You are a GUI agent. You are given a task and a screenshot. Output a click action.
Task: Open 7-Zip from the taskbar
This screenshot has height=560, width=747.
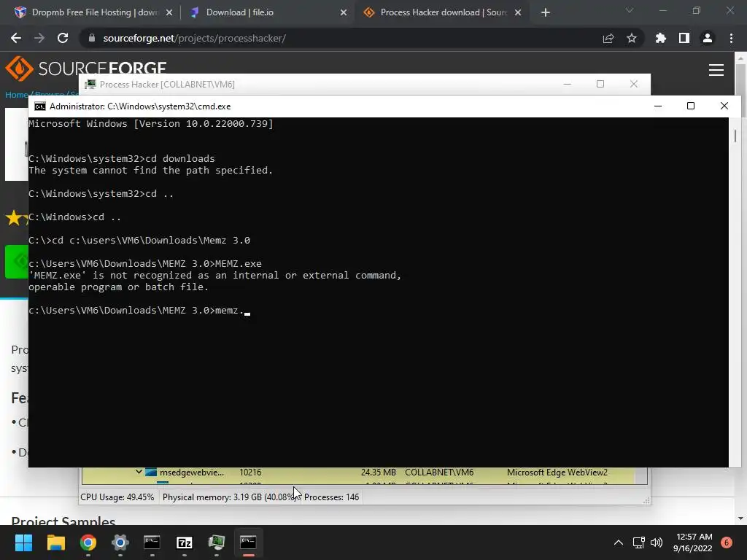[185, 542]
